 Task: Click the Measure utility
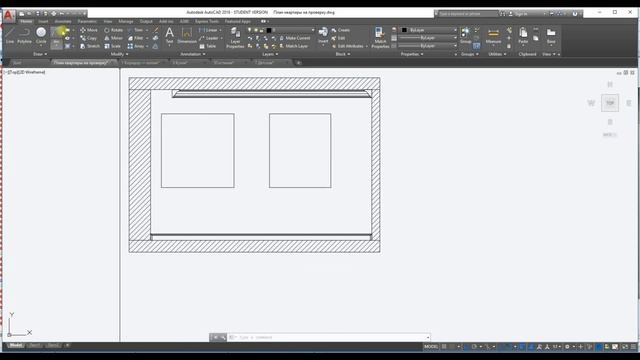point(493,36)
